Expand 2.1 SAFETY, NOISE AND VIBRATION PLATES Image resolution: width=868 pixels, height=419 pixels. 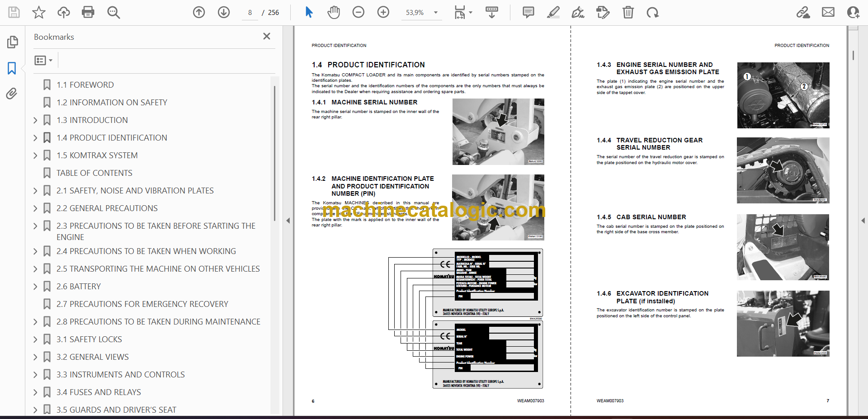(35, 191)
